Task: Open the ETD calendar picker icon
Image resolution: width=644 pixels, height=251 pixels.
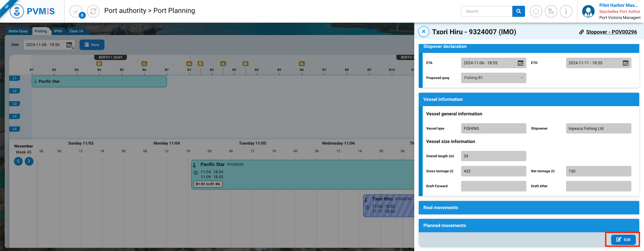Action: [x=625, y=63]
